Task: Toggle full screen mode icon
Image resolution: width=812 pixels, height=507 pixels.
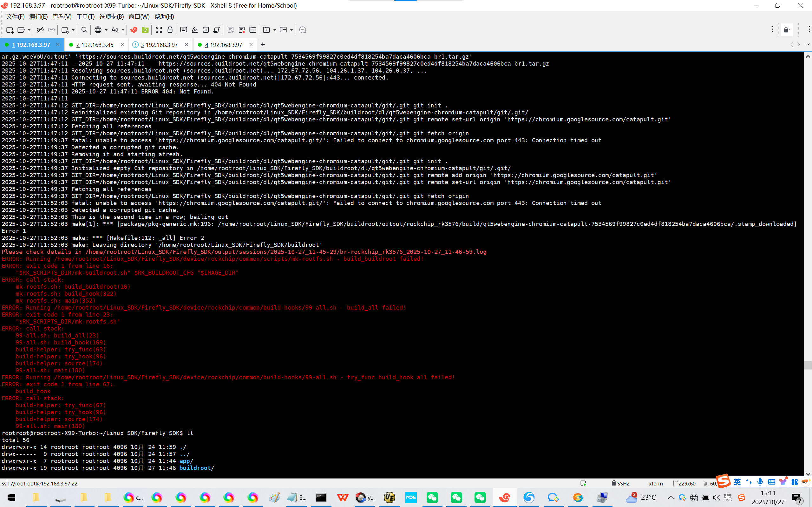Action: coord(159,30)
